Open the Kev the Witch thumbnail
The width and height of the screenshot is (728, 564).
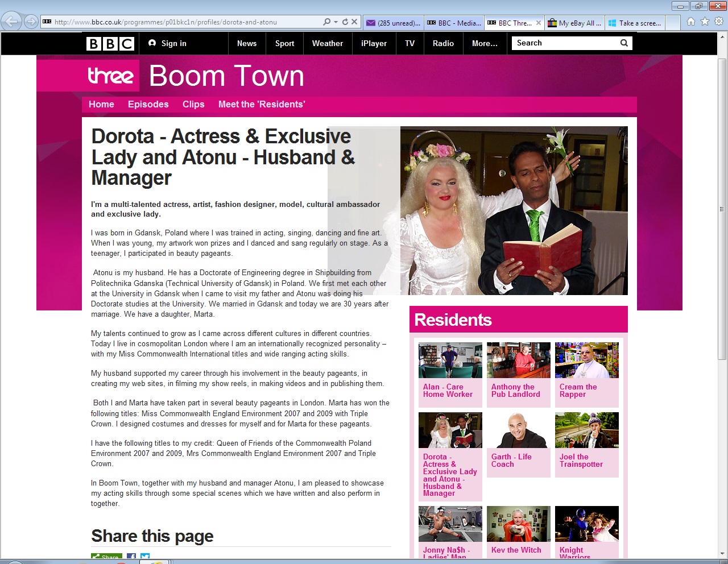click(519, 524)
